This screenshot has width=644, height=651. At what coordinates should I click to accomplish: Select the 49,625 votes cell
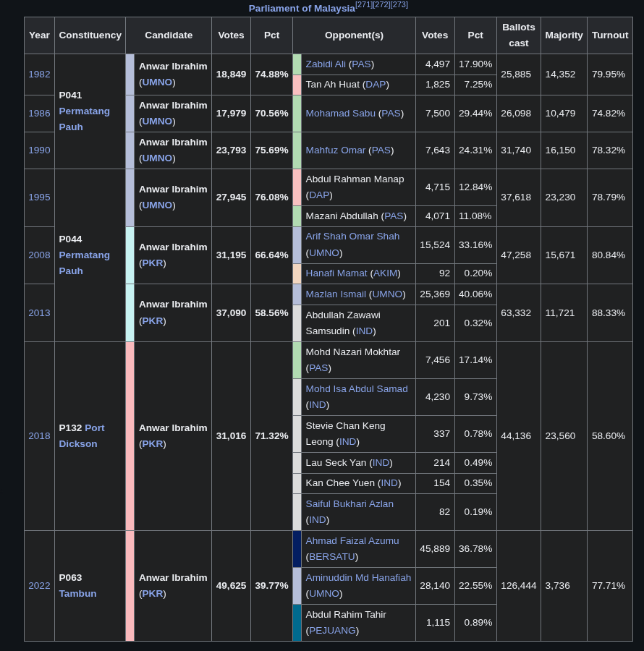232,586
